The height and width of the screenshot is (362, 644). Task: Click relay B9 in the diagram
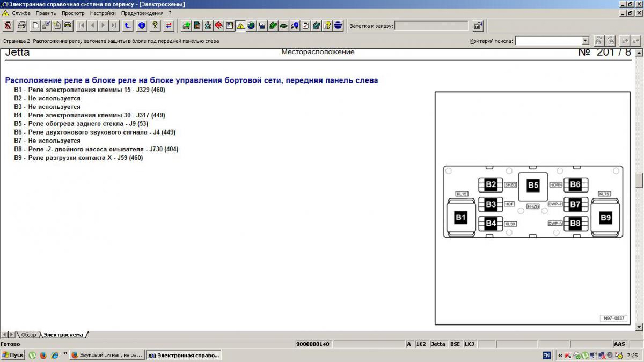click(605, 217)
